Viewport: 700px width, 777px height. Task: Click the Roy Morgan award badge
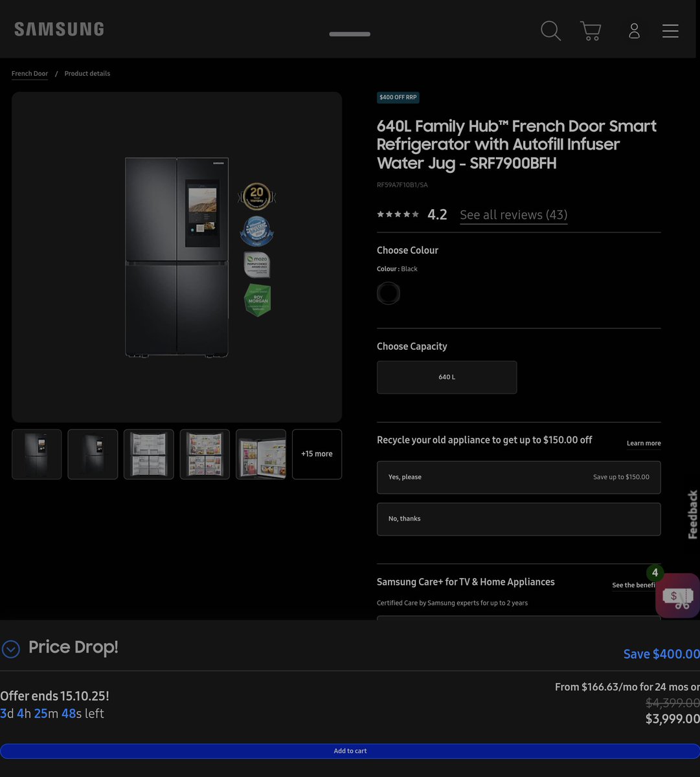tap(257, 300)
